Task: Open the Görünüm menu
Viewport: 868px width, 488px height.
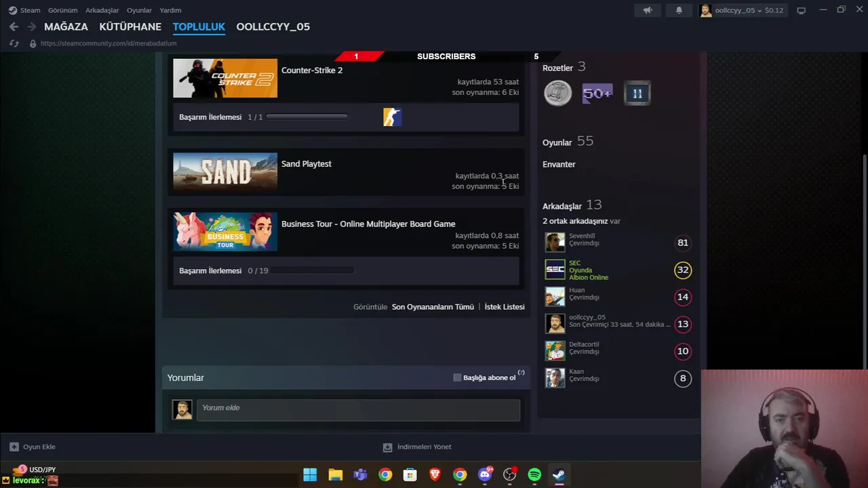Action: tap(62, 10)
